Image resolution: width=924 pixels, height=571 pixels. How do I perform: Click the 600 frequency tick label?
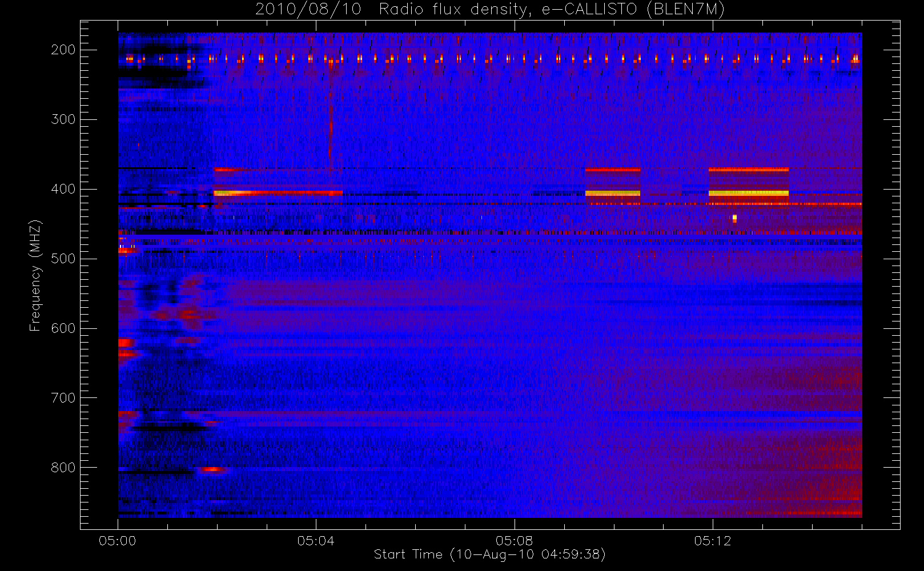tap(63, 328)
